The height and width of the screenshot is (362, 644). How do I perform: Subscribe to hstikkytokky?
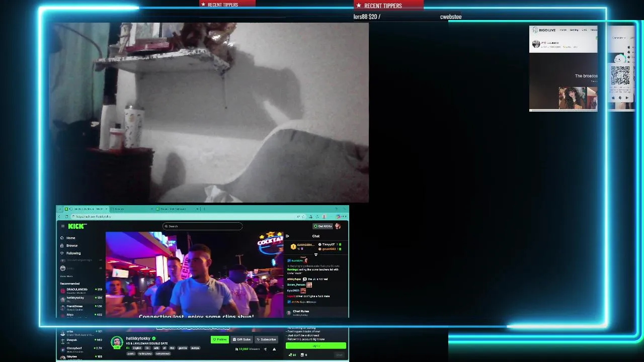coord(267,339)
